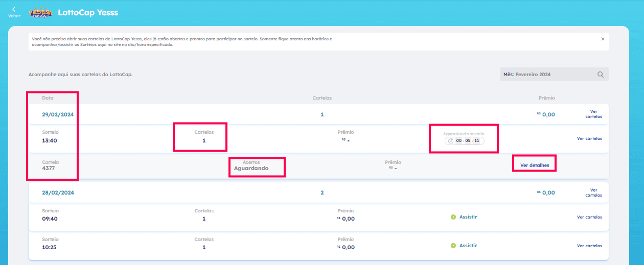Click the countdown timer 00:05:11
This screenshot has height=265, width=644.
pyautogui.click(x=464, y=141)
